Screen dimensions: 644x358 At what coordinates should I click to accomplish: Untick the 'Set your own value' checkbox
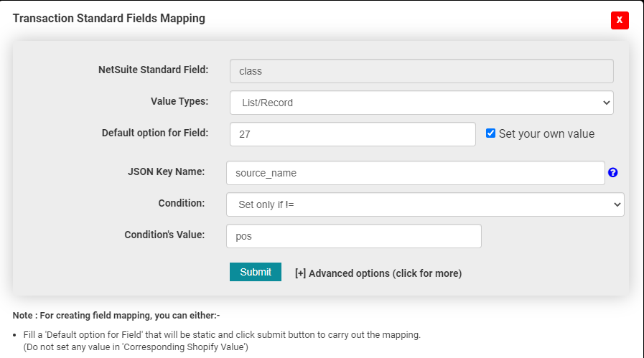tap(491, 133)
